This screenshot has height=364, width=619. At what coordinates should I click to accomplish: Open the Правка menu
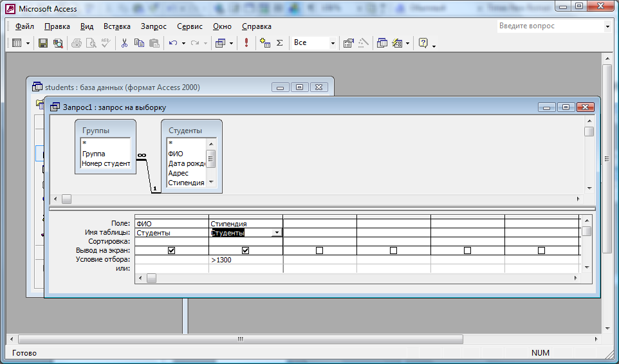pyautogui.click(x=57, y=26)
